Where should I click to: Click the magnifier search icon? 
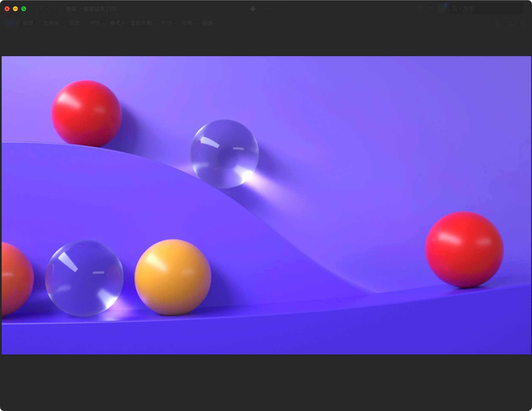coord(454,9)
